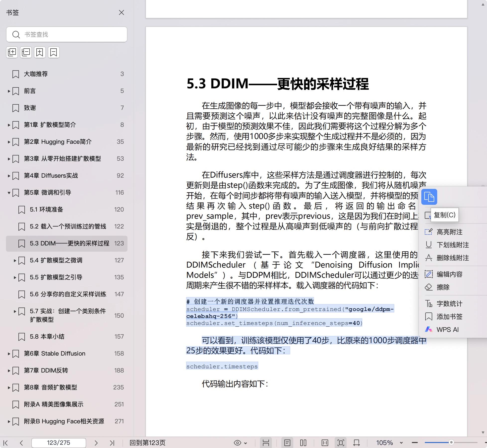
Task: Open the eye mode dropdown arrow
Action: click(x=246, y=443)
